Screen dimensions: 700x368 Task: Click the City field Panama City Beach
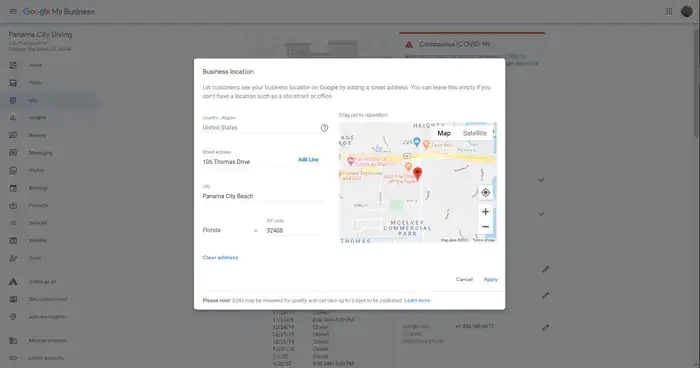[263, 196]
